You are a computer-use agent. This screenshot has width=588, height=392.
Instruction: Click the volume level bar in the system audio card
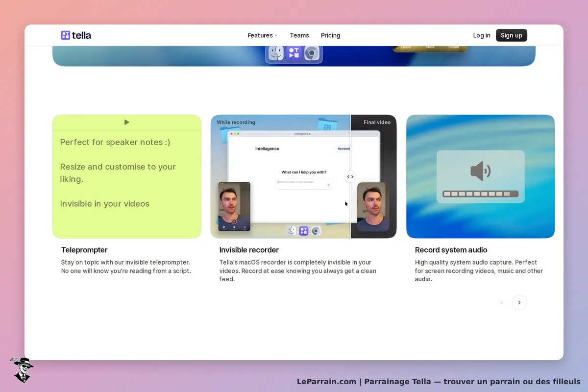480,194
